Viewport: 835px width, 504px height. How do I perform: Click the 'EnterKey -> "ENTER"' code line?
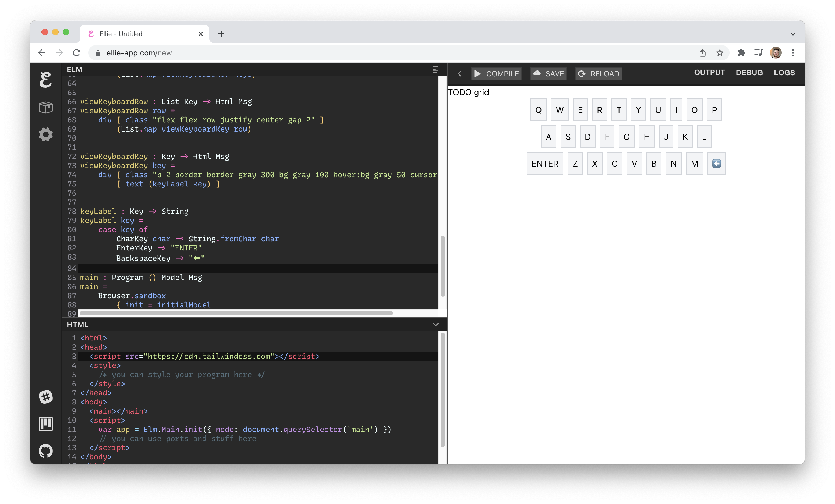pos(159,248)
